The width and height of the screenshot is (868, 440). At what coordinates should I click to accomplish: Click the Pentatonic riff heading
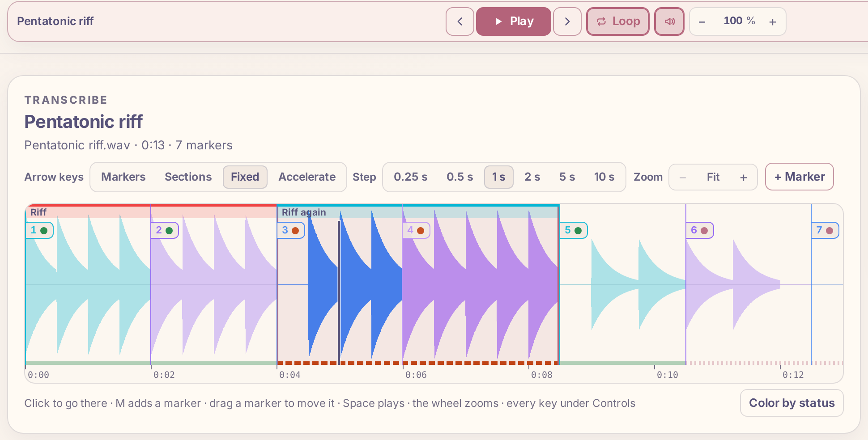coord(84,122)
